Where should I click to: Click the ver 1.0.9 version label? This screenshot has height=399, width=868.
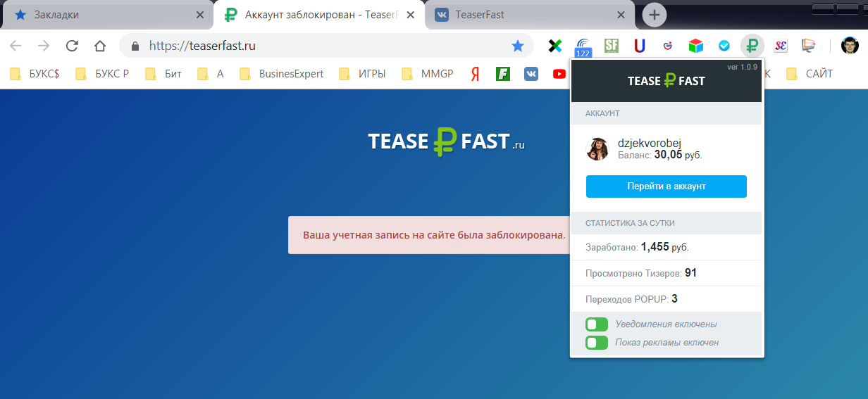click(x=742, y=67)
